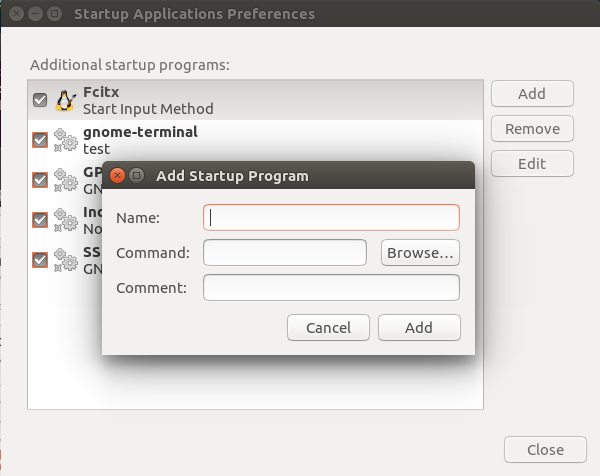Click gear icon of the SS entry
Screen dimensions: 600x476
(x=66, y=260)
